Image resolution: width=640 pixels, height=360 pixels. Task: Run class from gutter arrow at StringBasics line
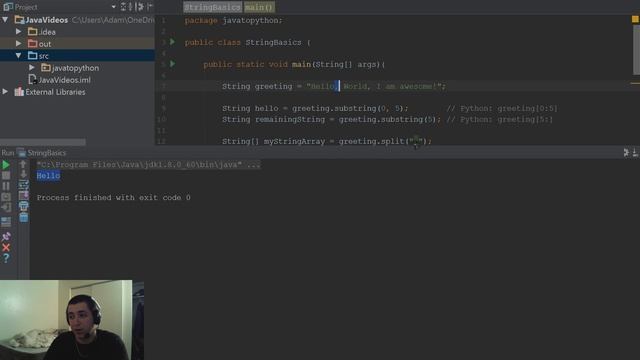click(172, 42)
